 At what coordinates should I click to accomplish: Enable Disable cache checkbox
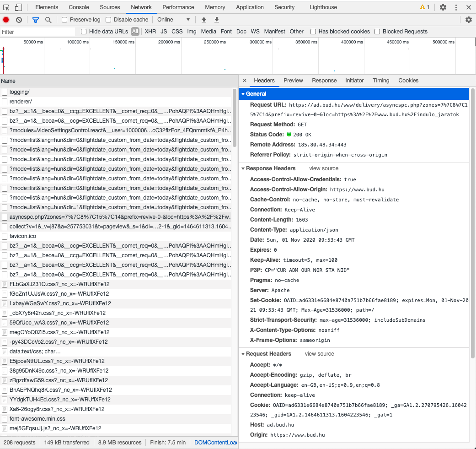pos(108,20)
